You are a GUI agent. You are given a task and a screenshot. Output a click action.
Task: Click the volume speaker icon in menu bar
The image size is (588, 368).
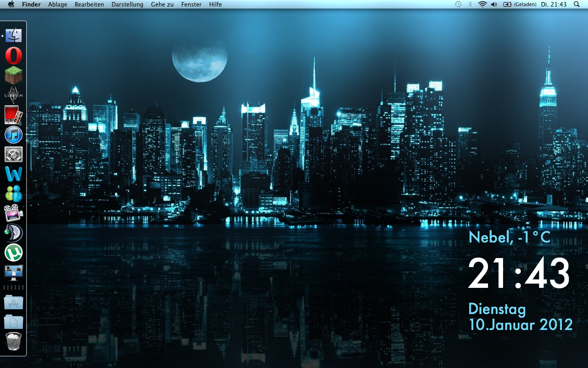coord(494,4)
